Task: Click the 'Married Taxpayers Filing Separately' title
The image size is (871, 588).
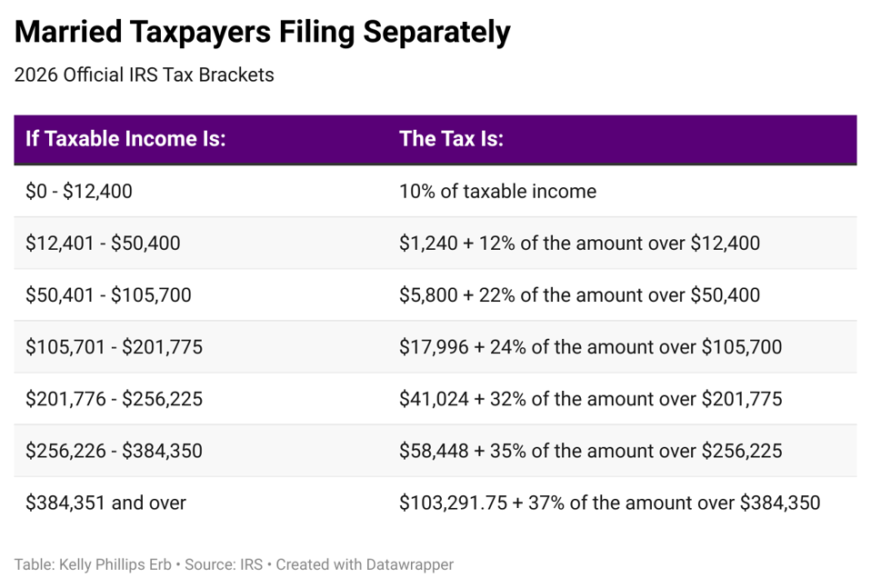Action: click(x=263, y=33)
